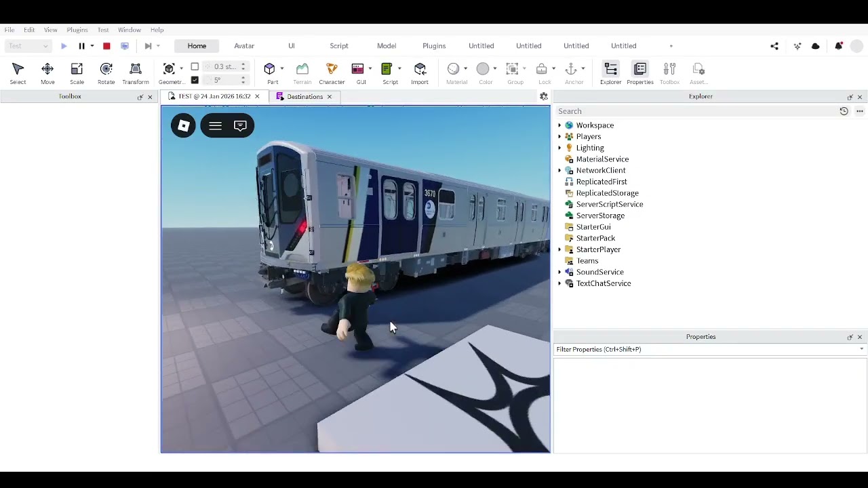Open the Character tool
Image resolution: width=868 pixels, height=488 pixels.
(x=332, y=73)
